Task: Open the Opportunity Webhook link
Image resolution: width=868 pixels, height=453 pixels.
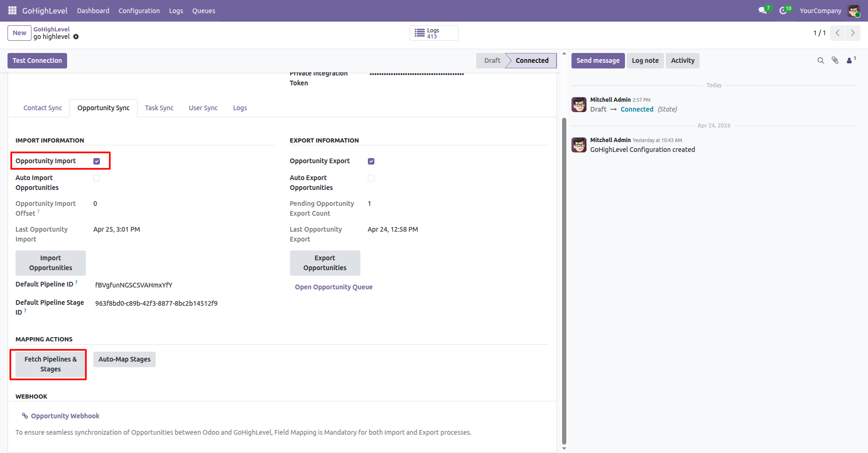Action: pyautogui.click(x=65, y=416)
